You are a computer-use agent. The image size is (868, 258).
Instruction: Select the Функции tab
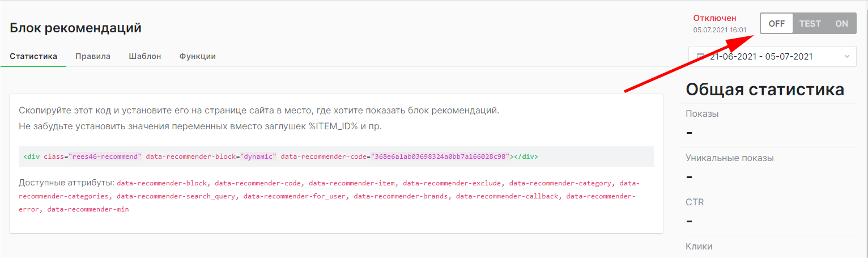[x=197, y=56]
